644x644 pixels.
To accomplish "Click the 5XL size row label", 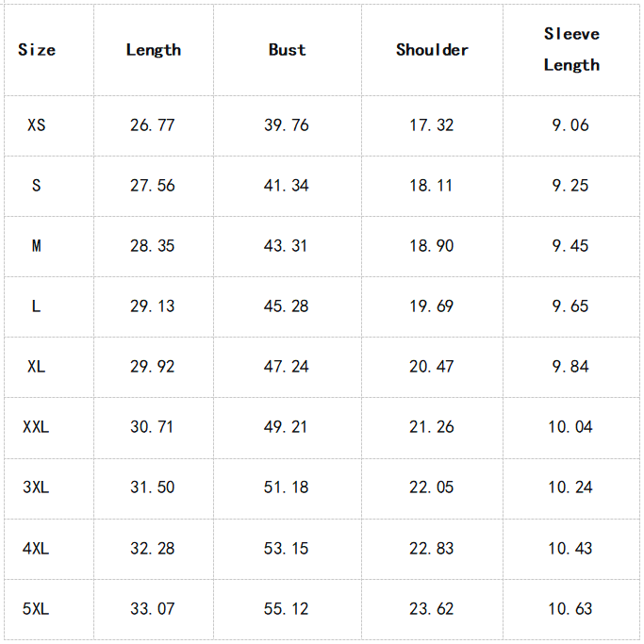I will click(x=37, y=608).
